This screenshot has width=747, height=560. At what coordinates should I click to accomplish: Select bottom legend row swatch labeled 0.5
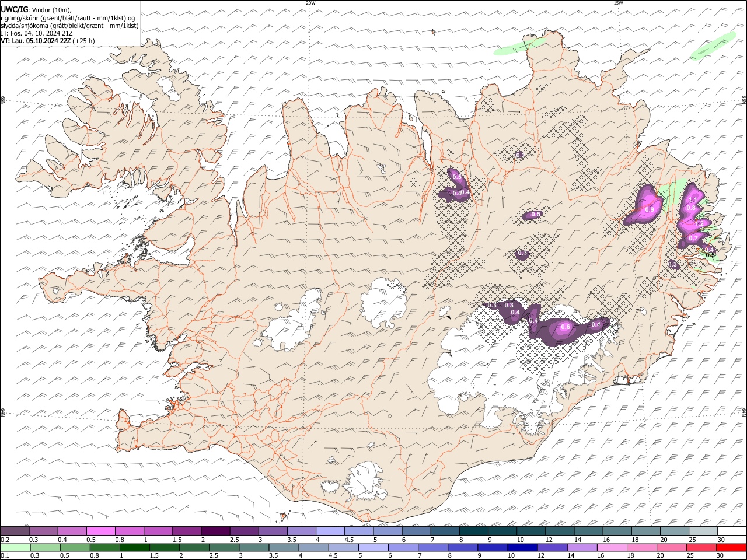click(x=76, y=548)
